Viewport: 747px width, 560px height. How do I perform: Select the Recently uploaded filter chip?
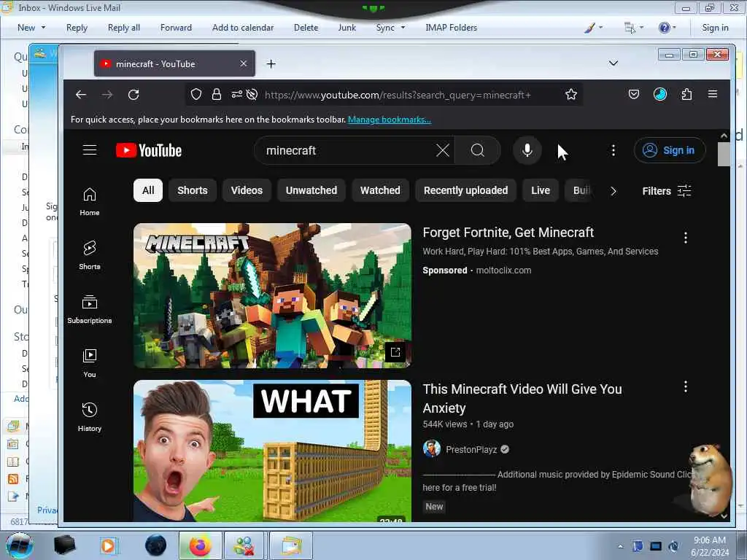(465, 190)
